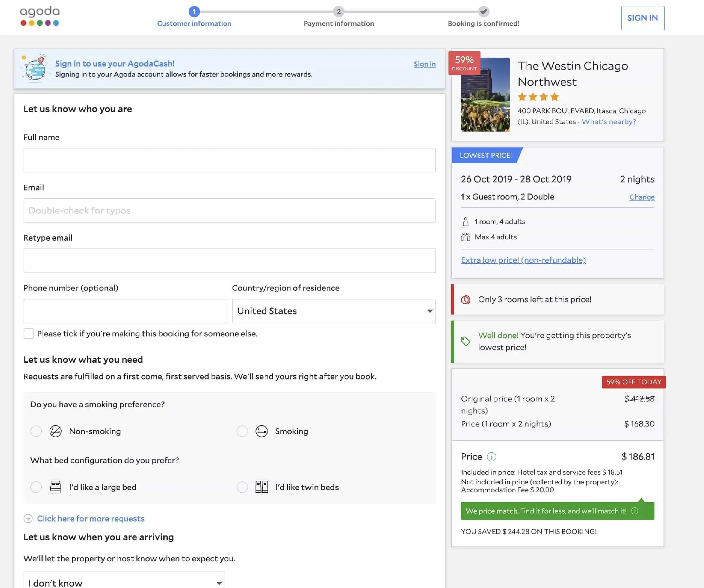Click the confirmed checkmark step circle

click(484, 11)
